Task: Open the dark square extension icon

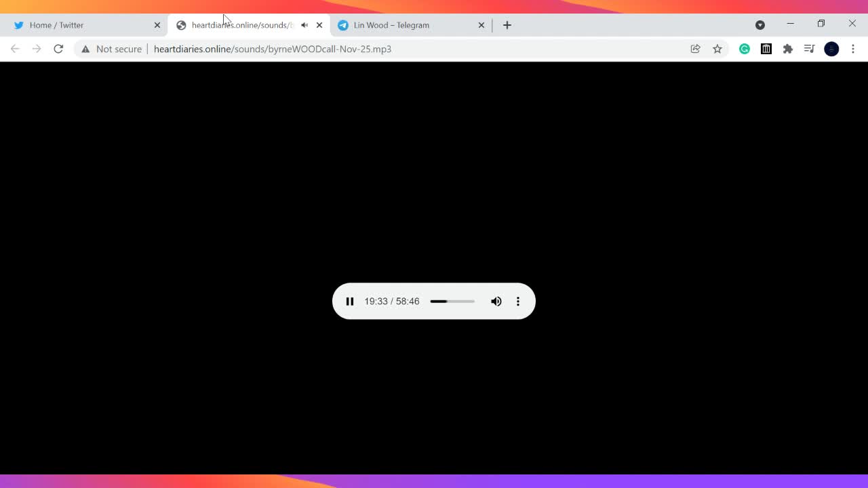Action: coord(766,49)
